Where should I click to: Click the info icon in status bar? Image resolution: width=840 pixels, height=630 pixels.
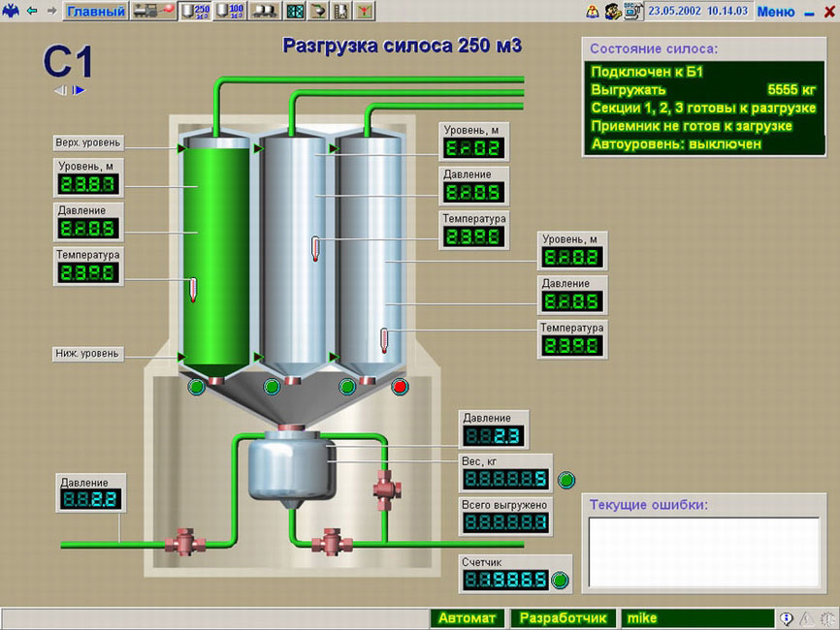tap(787, 618)
